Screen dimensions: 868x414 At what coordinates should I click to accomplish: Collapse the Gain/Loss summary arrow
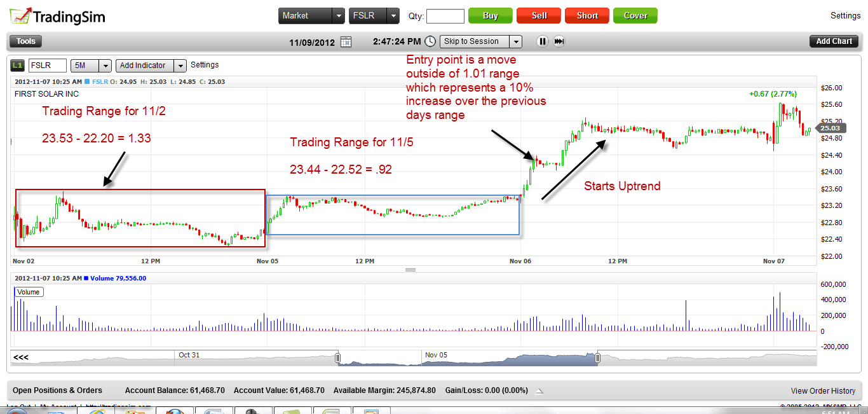point(539,390)
